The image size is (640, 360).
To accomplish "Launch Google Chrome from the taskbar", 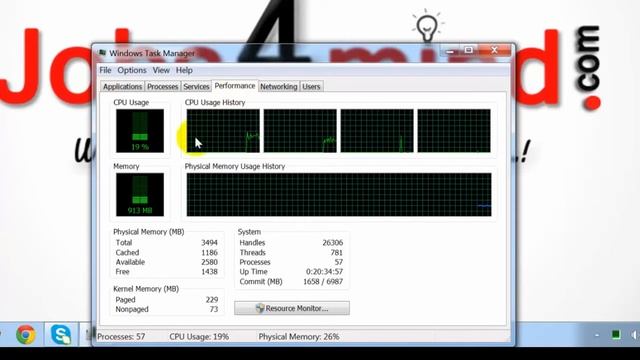I will click(26, 335).
